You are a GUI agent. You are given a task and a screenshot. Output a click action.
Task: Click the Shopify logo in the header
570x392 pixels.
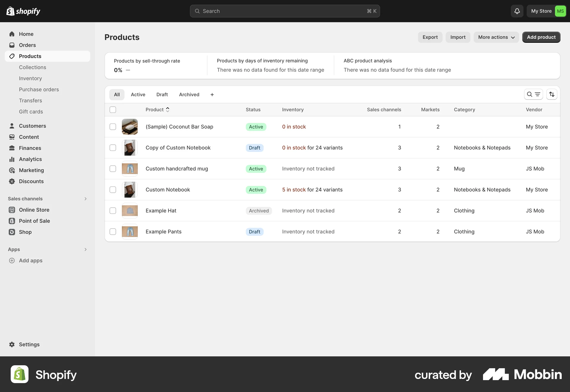[x=23, y=11]
